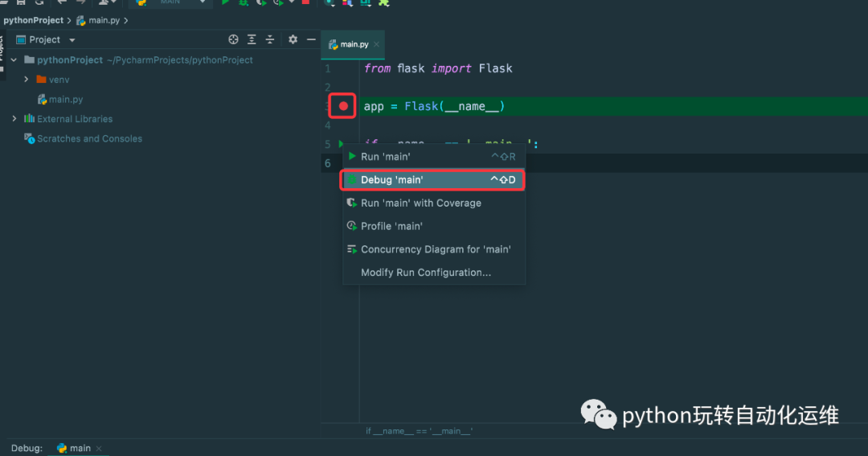Select the main tab in Debug panel
The height and width of the screenshot is (456, 868).
coord(80,448)
